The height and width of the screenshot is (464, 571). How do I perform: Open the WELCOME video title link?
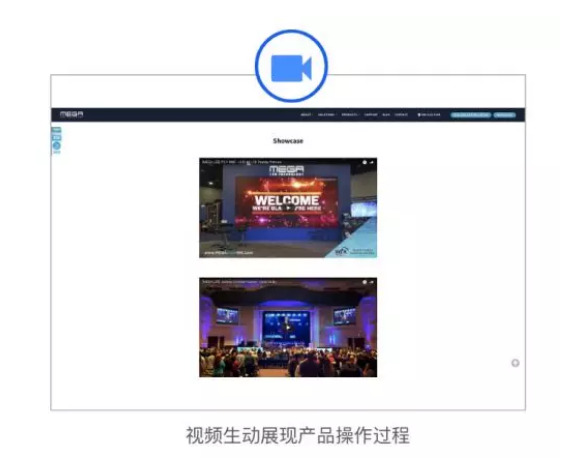point(242,162)
